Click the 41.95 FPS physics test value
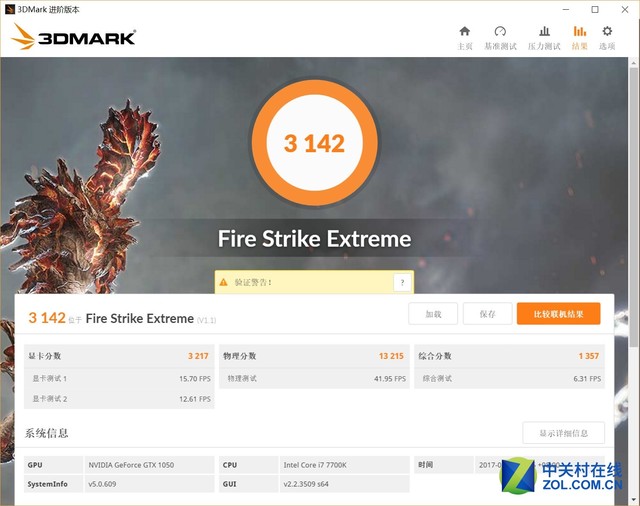Screen dimensions: 640x506 pyautogui.click(x=390, y=379)
